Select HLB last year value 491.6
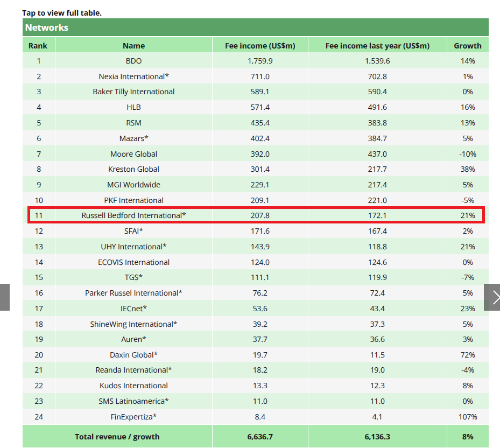This screenshot has height=448, width=500. tap(377, 107)
